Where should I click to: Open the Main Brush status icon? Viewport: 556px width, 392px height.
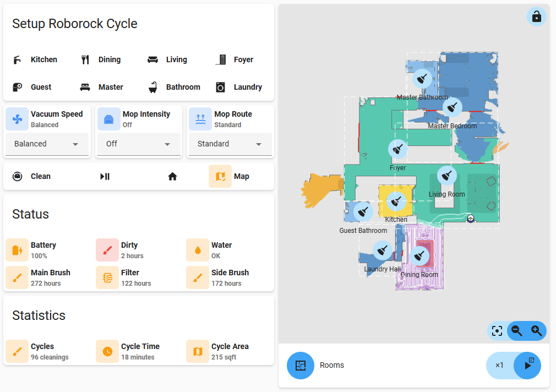[17, 278]
